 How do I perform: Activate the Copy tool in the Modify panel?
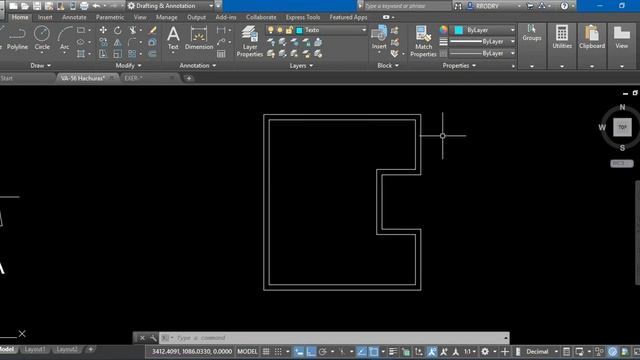pyautogui.click(x=103, y=42)
